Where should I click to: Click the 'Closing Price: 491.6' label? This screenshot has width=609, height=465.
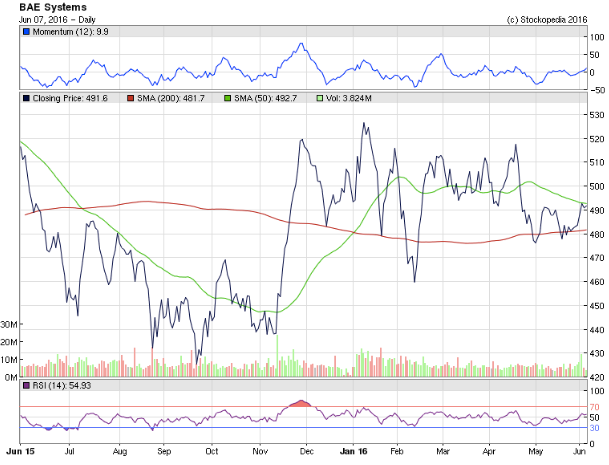pos(70,98)
